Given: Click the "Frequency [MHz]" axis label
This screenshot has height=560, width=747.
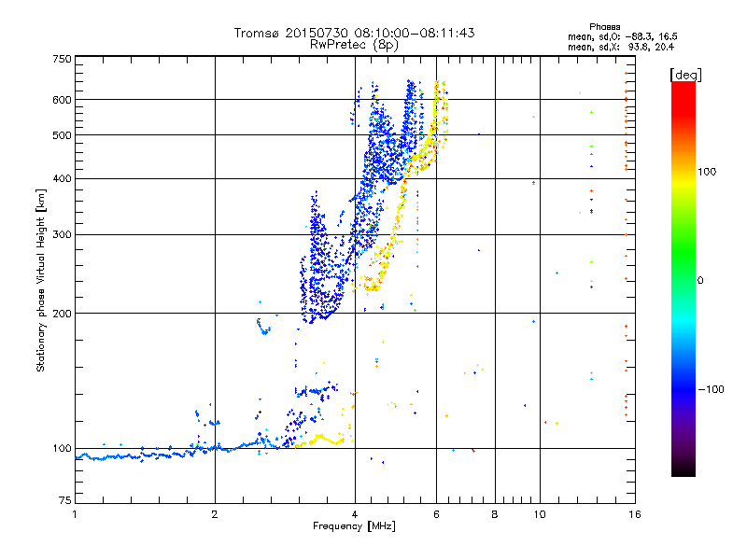Looking at the screenshot, I should tap(354, 526).
